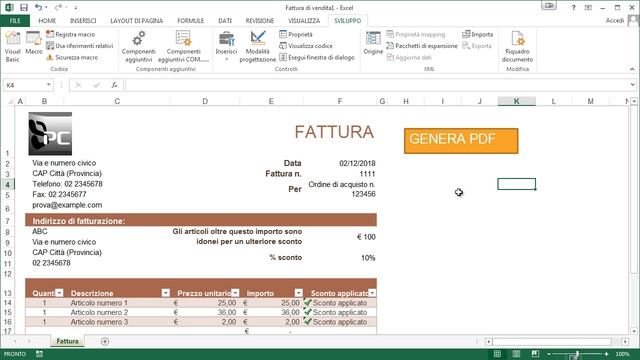The image size is (640, 360).
Task: Switch to the REVISIONE tab
Action: [260, 20]
